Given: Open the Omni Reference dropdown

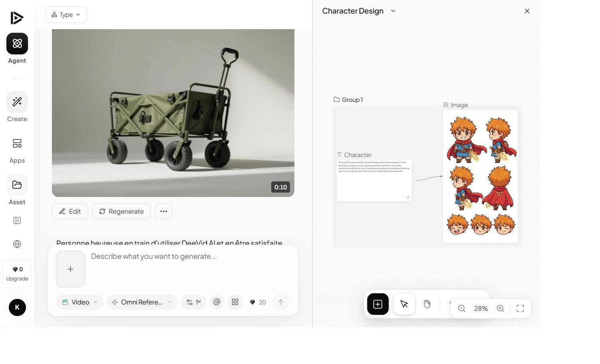Looking at the screenshot, I should click(142, 302).
